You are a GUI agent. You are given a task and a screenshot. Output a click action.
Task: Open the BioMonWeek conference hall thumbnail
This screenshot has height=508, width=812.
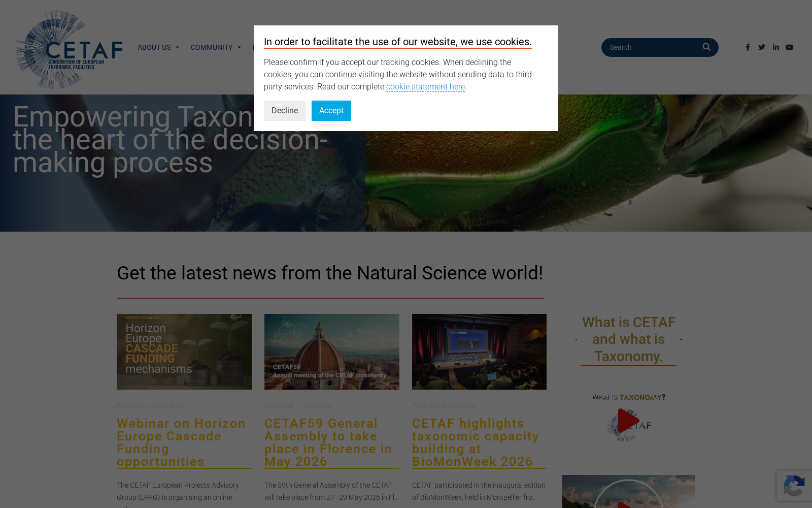(x=479, y=352)
